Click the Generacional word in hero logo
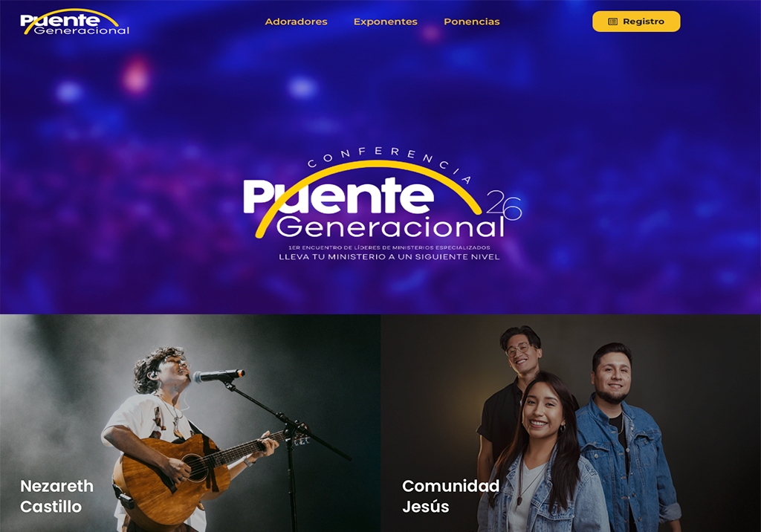Viewport: 761px width, 532px height. pos(391,227)
